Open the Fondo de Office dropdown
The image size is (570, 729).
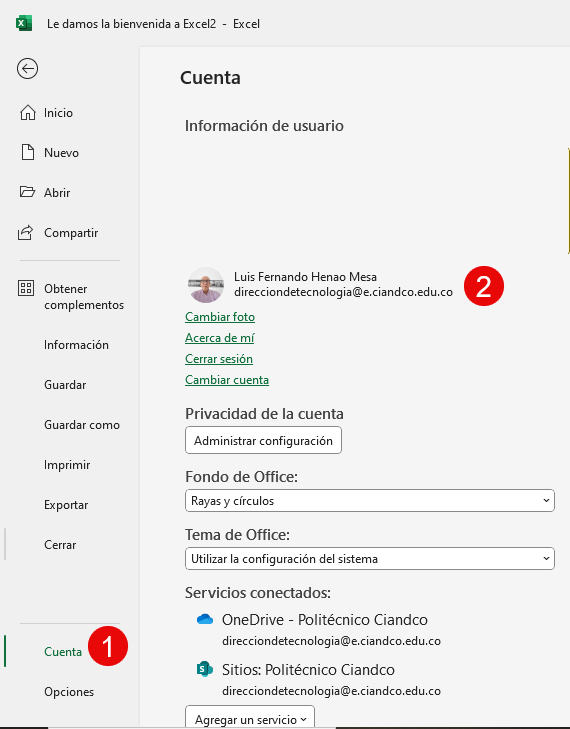tap(370, 501)
